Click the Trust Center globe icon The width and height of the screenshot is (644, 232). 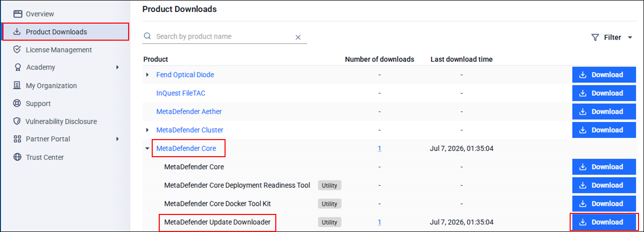(17, 157)
